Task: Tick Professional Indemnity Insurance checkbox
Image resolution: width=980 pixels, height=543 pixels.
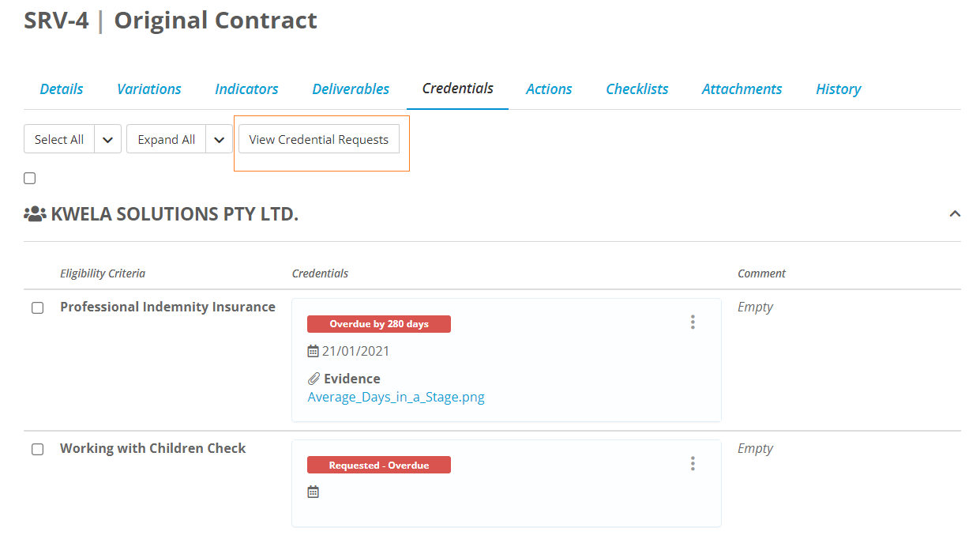Action: pos(37,307)
